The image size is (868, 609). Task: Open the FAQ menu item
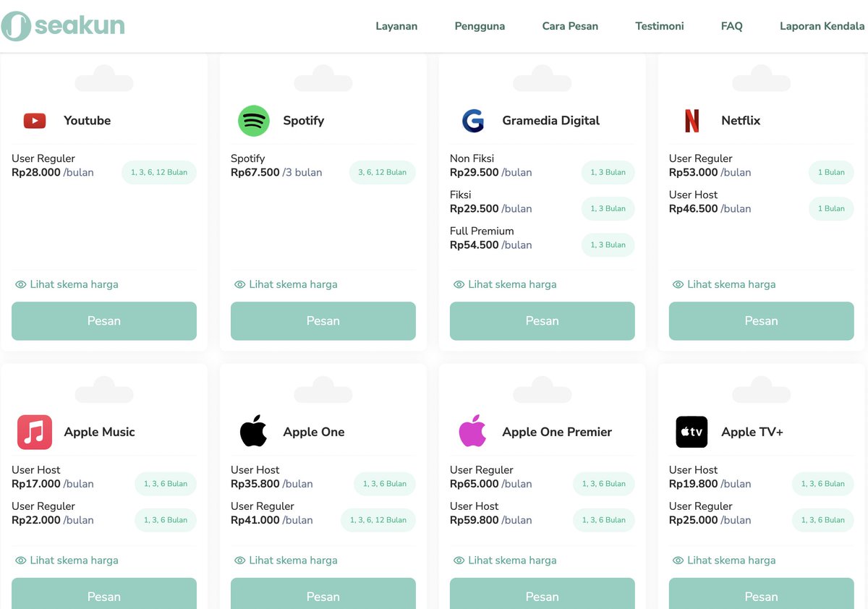732,26
